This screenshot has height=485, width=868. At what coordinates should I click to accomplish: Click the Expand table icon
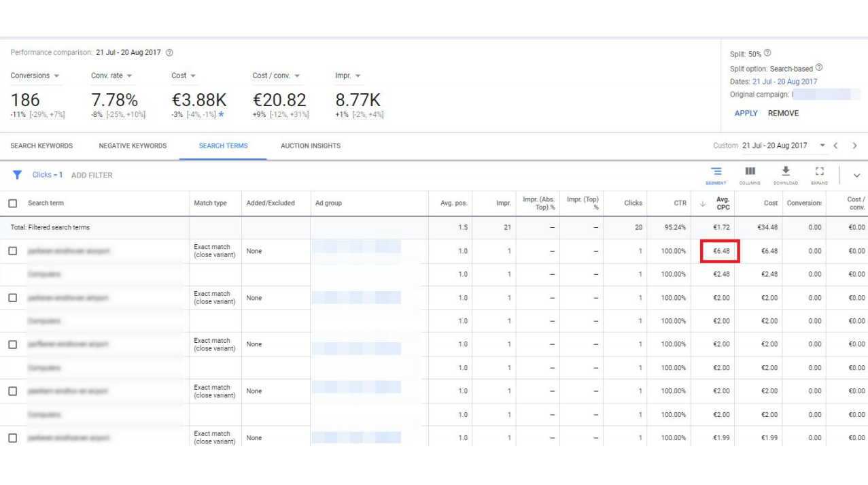click(819, 175)
